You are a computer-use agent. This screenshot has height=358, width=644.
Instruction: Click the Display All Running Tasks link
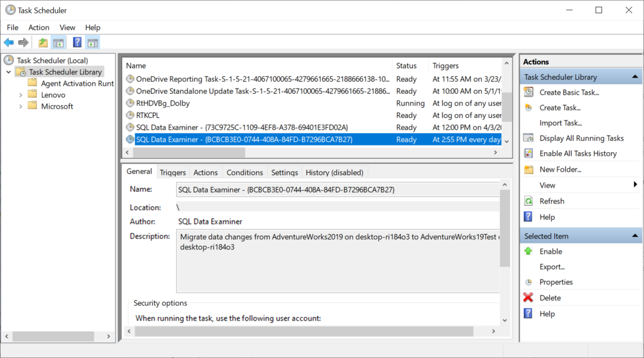tap(582, 138)
